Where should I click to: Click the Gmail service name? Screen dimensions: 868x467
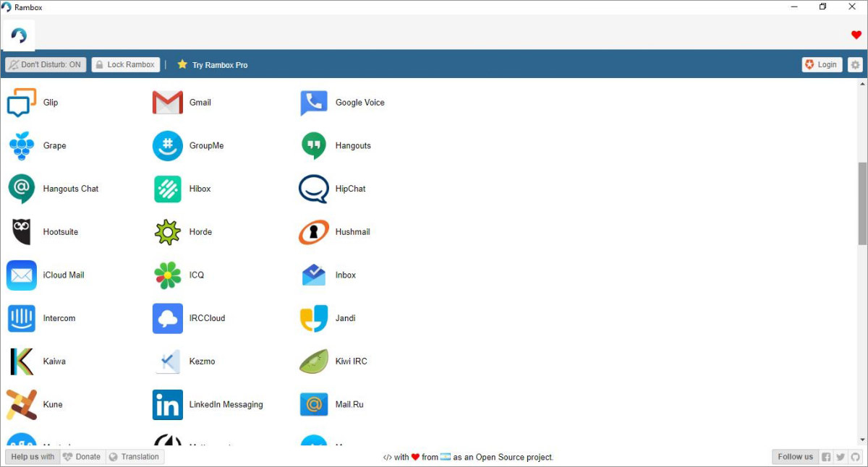(200, 103)
